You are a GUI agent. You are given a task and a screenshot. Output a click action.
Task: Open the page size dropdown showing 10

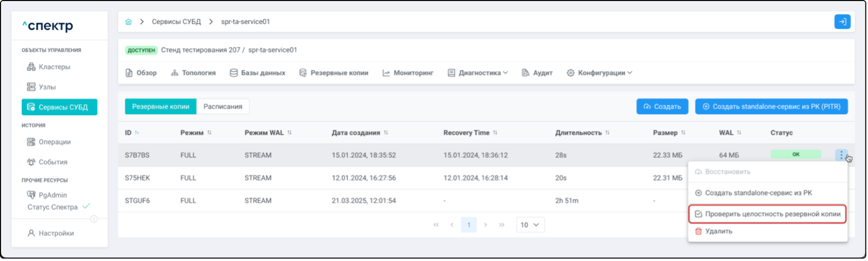pos(530,225)
